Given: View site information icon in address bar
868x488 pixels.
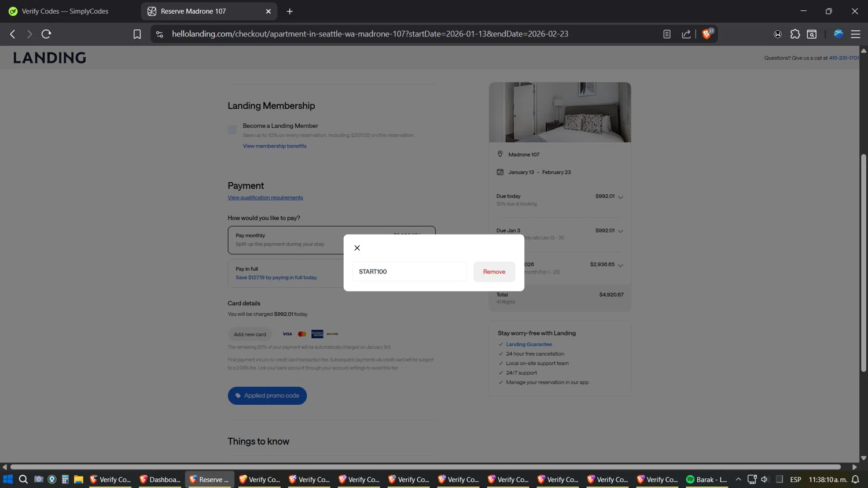Looking at the screenshot, I should click(160, 34).
